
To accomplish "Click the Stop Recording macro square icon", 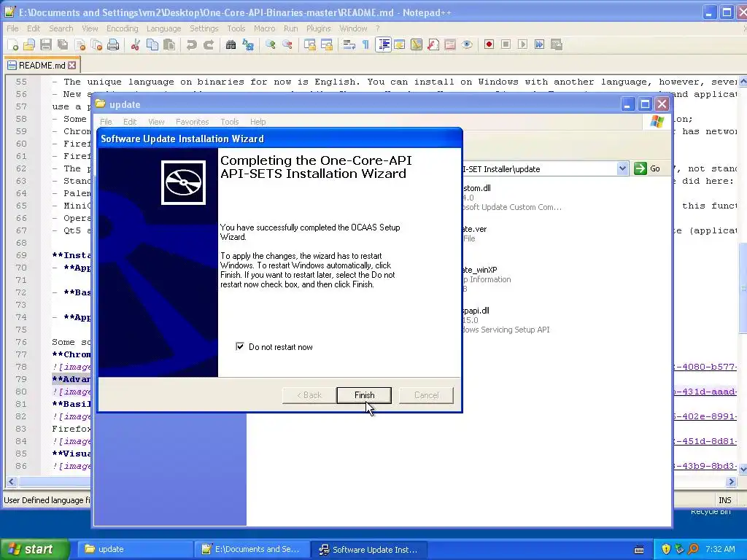I will [506, 44].
